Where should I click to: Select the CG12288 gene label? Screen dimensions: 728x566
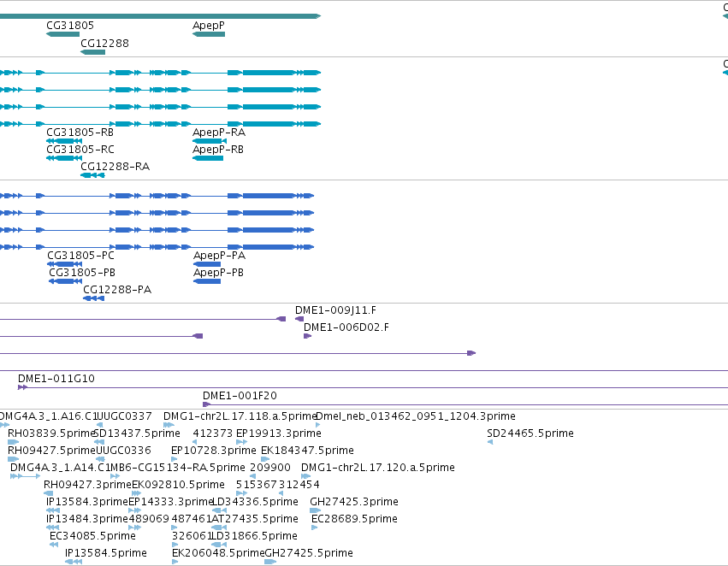(105, 43)
